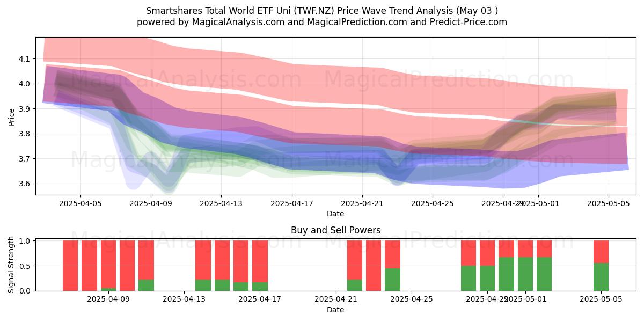Click the first all-red bar on 2025-04-07
Image resolution: width=644 pixels, height=322 pixels.
tap(70, 266)
